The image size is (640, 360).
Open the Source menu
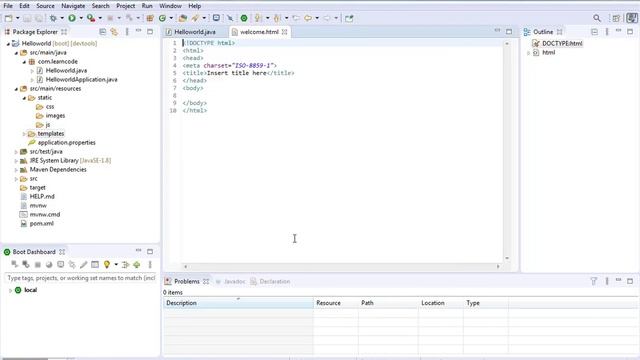pos(45,6)
